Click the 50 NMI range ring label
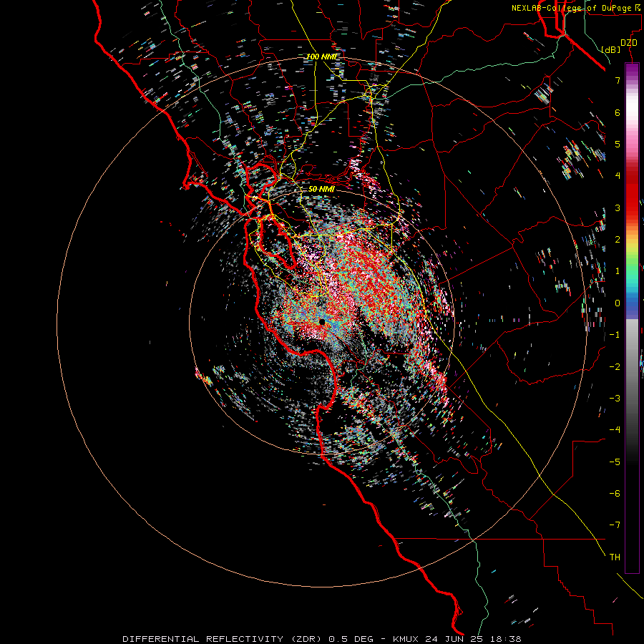644x644 pixels. 321,189
